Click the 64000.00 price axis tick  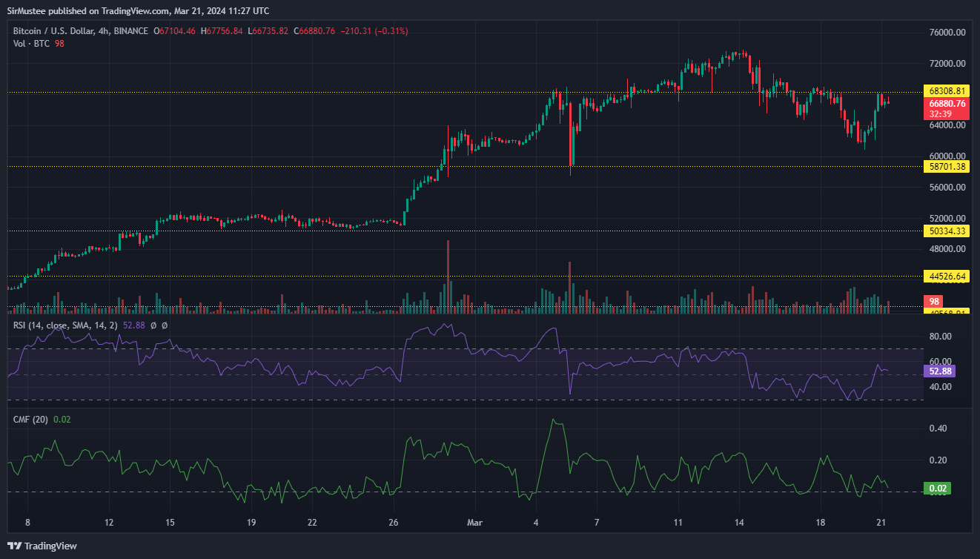point(947,125)
